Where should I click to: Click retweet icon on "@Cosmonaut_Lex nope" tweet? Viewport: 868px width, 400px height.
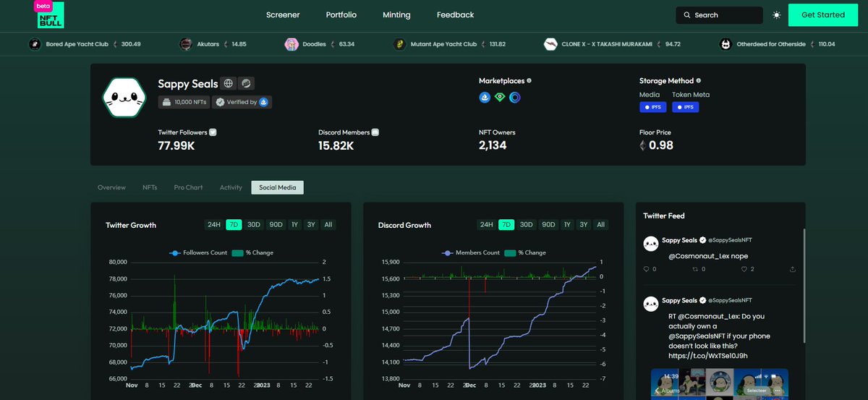pyautogui.click(x=695, y=269)
